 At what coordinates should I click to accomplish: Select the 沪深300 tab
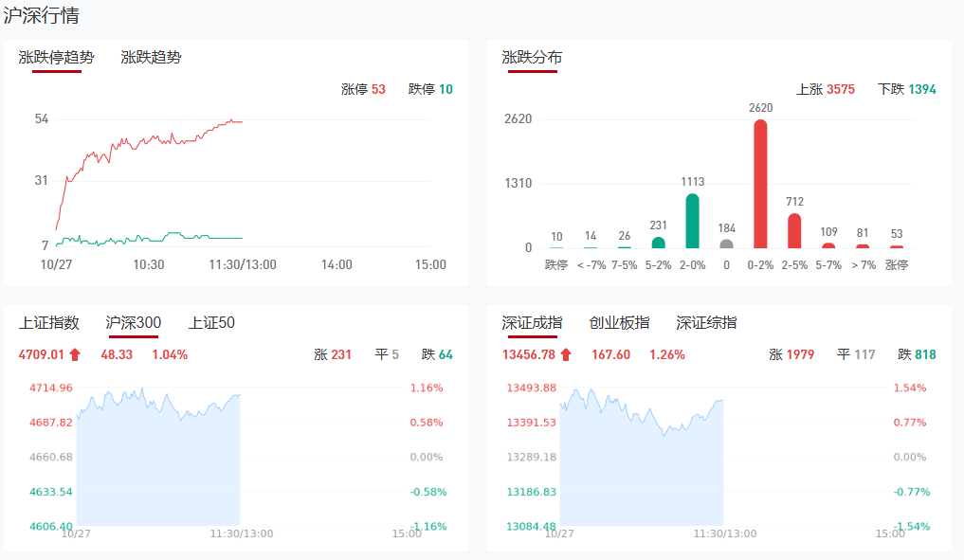point(133,323)
